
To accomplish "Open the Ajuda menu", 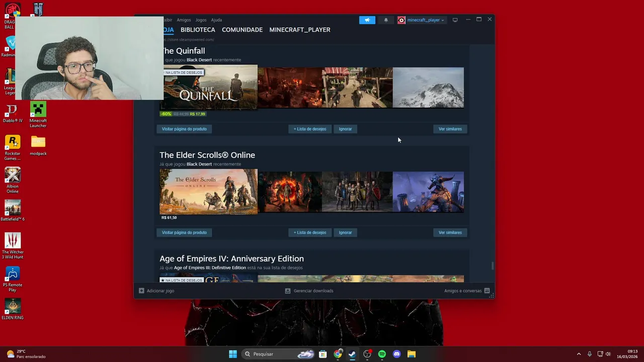I will [x=216, y=20].
